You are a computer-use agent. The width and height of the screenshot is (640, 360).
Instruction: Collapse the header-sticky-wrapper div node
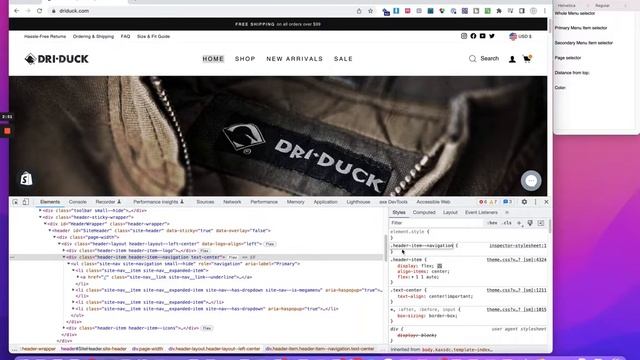(40, 217)
